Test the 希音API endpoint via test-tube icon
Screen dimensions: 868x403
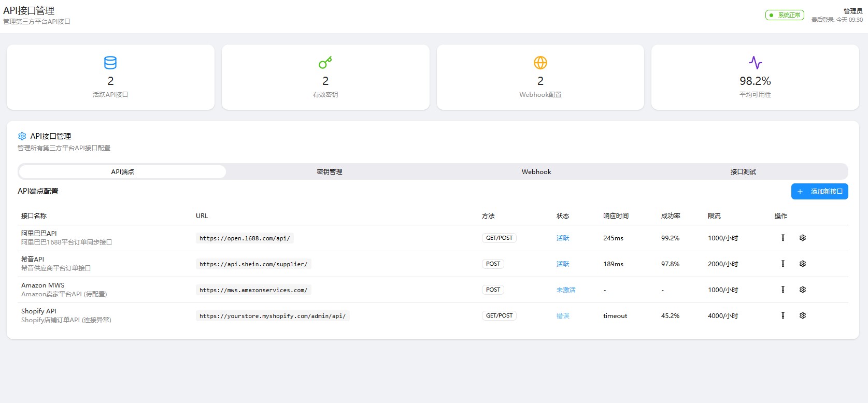coord(782,264)
